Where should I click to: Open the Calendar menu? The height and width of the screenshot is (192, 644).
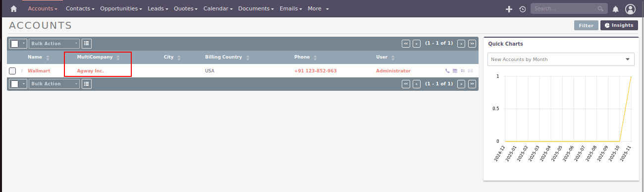click(x=218, y=9)
